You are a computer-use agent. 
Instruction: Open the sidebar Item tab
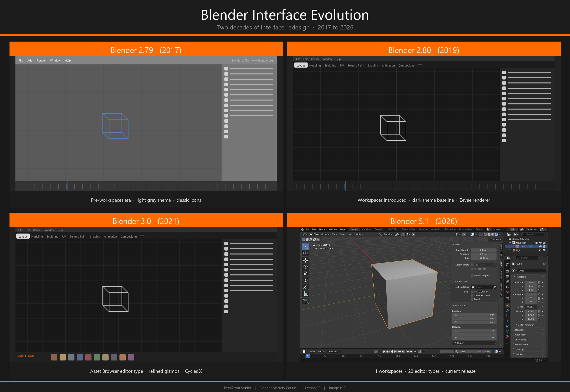(501, 246)
